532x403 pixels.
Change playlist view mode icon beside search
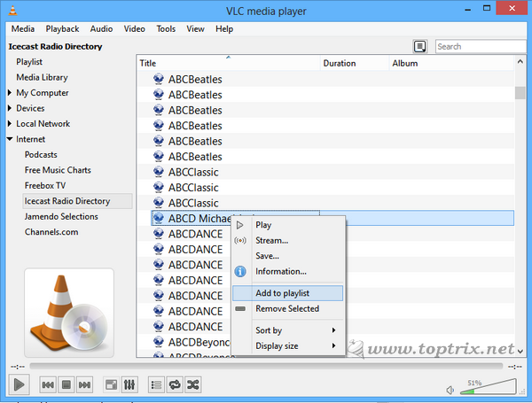(419, 46)
